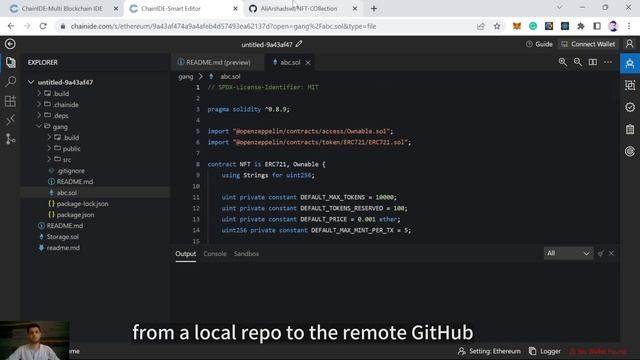Image resolution: width=640 pixels, height=360 pixels.
Task: Zoom out the editor with magnifier minus
Action: [578, 62]
